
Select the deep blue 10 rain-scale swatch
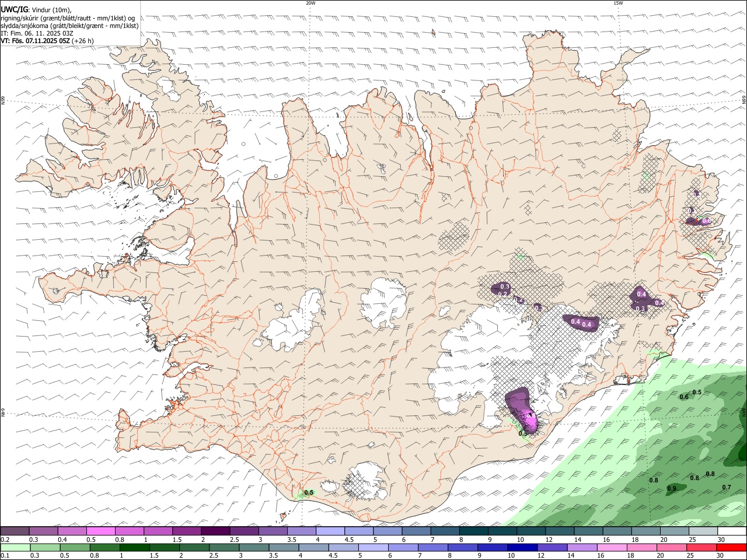(x=522, y=548)
